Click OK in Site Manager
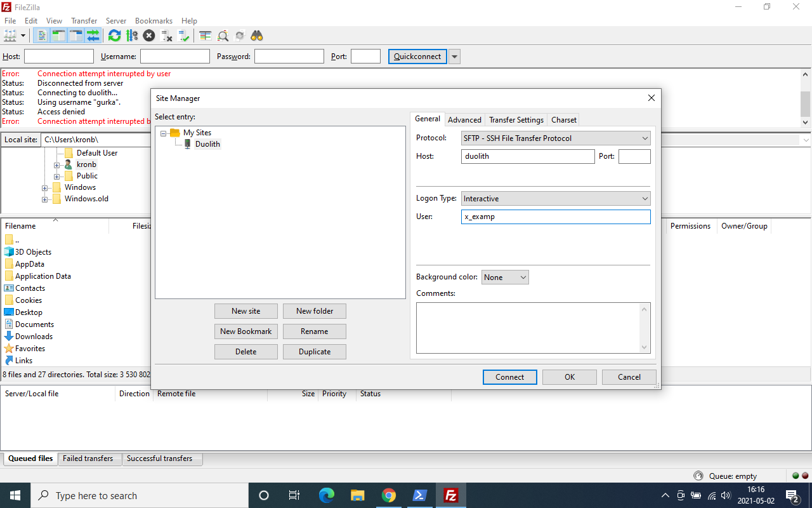Image resolution: width=812 pixels, height=508 pixels. coord(570,377)
